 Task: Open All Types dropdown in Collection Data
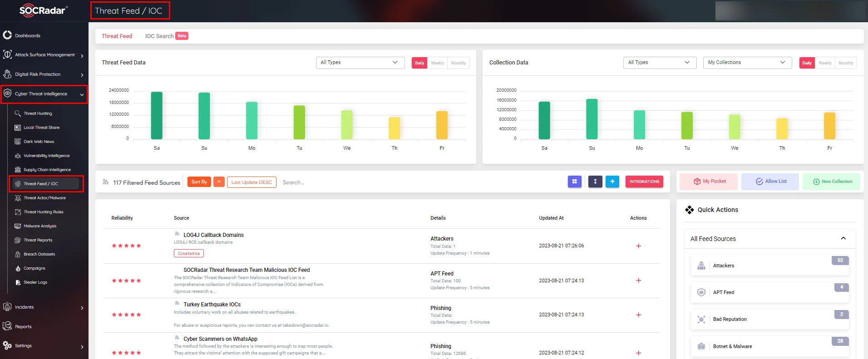(x=660, y=63)
